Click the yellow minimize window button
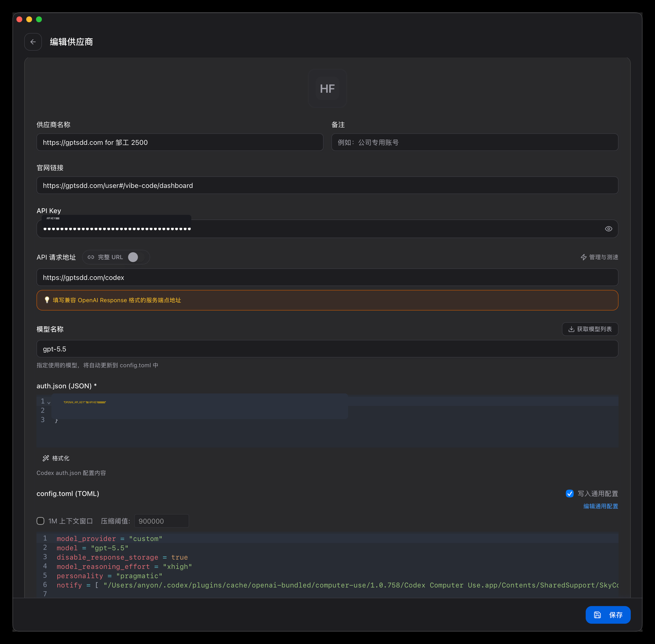The image size is (655, 644). 29,19
